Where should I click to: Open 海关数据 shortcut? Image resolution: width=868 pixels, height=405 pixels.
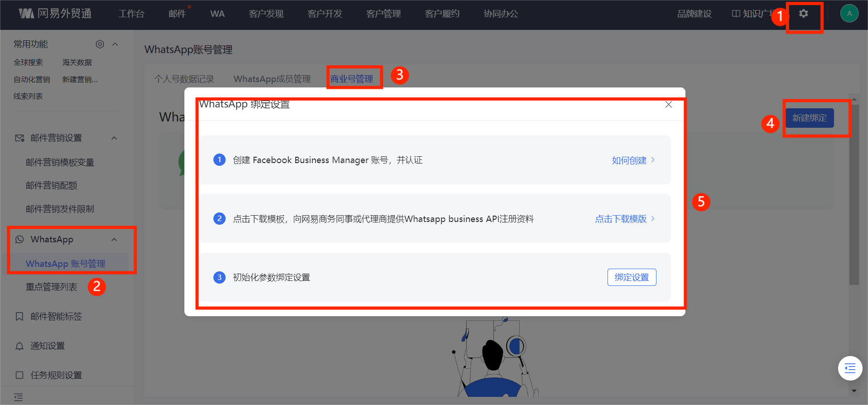(x=77, y=63)
